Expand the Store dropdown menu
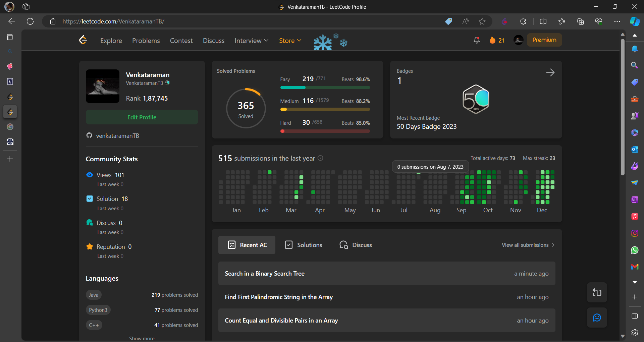 pyautogui.click(x=290, y=41)
